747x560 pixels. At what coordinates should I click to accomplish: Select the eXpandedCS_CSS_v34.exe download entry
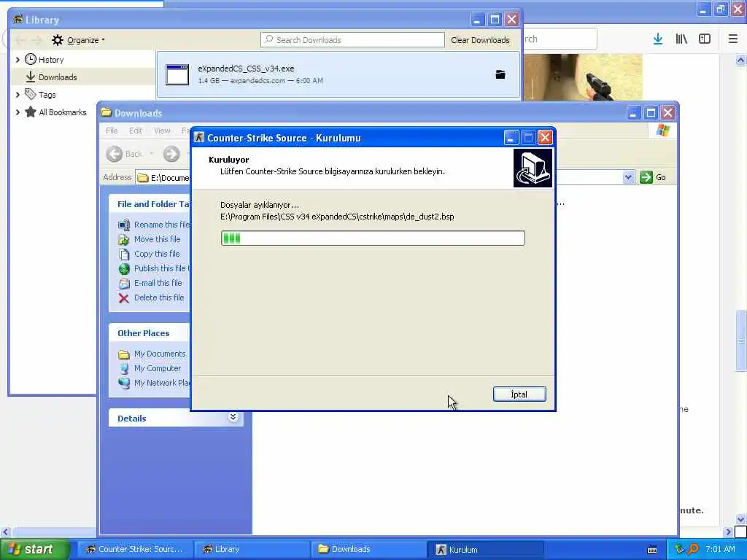point(338,74)
